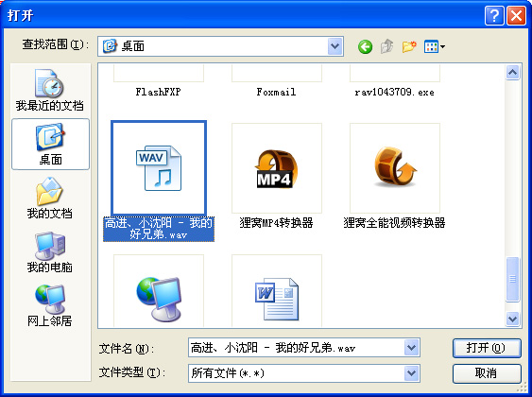Expand the 文件名 dropdown arrow
The image size is (532, 397).
(412, 348)
